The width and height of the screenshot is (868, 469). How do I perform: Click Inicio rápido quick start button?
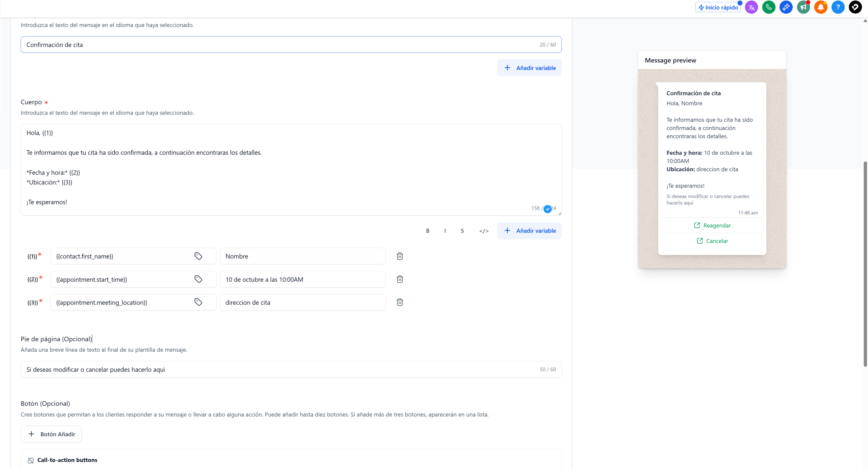[x=718, y=7]
